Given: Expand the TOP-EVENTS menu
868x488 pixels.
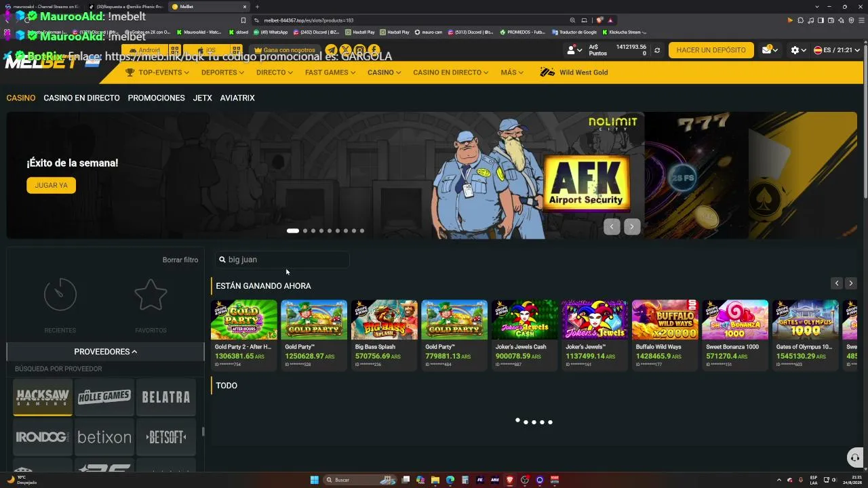Looking at the screenshot, I should pos(157,73).
